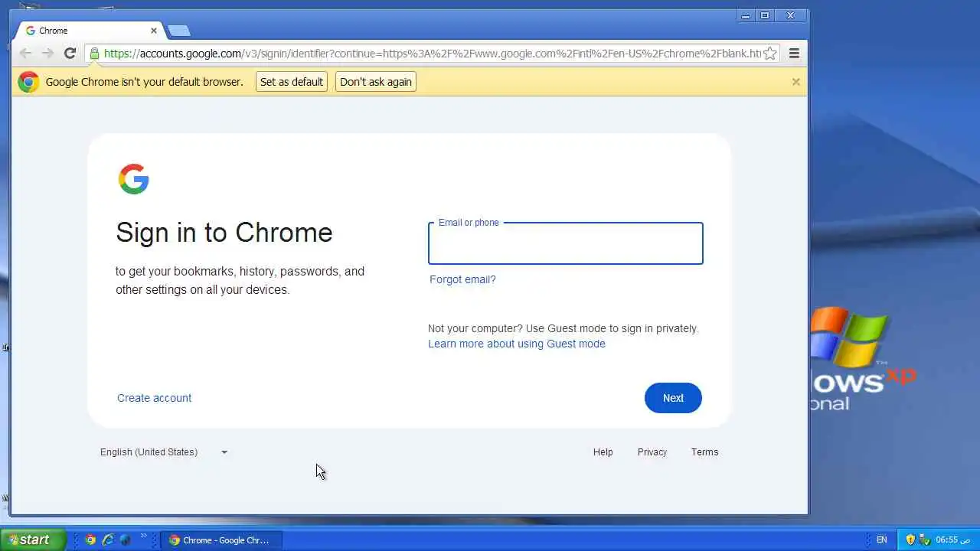980x551 pixels.
Task: Maximize the Chrome window
Action: 764,15
